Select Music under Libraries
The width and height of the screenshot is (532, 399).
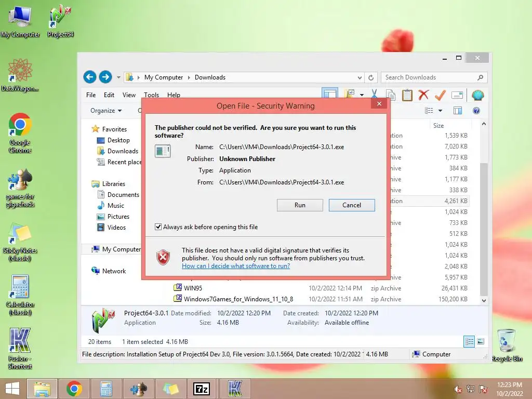111,205
